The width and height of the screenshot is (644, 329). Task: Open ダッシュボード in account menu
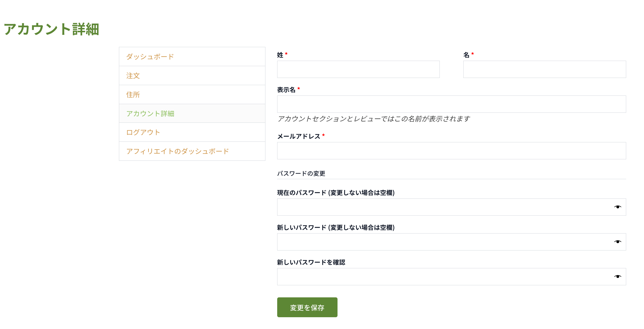tap(150, 57)
